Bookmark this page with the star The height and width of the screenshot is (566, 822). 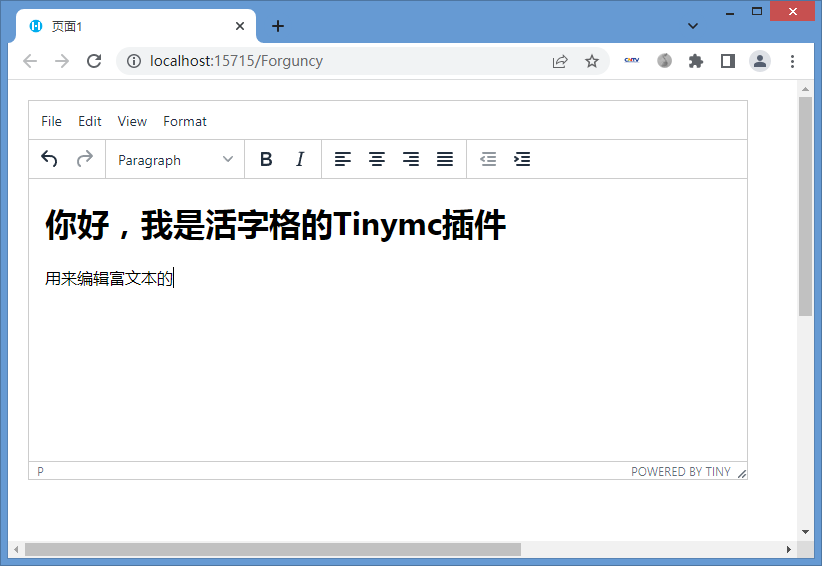point(592,61)
